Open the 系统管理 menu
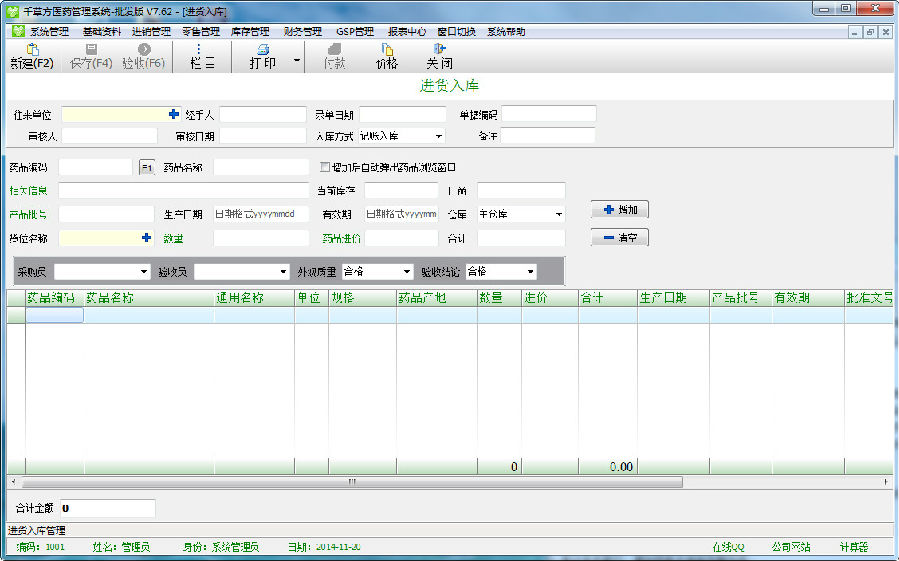The width and height of the screenshot is (899, 561). (x=49, y=32)
